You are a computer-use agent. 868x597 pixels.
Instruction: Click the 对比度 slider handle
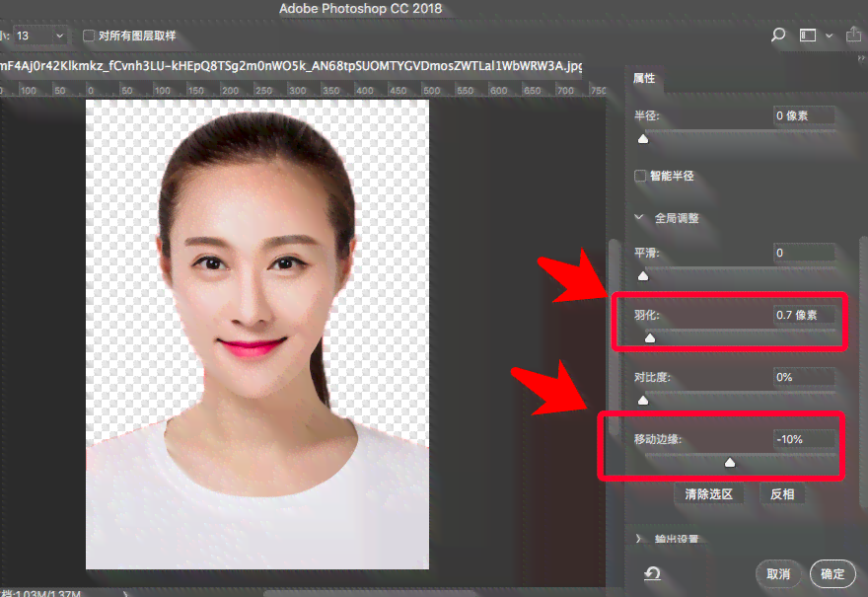point(643,400)
